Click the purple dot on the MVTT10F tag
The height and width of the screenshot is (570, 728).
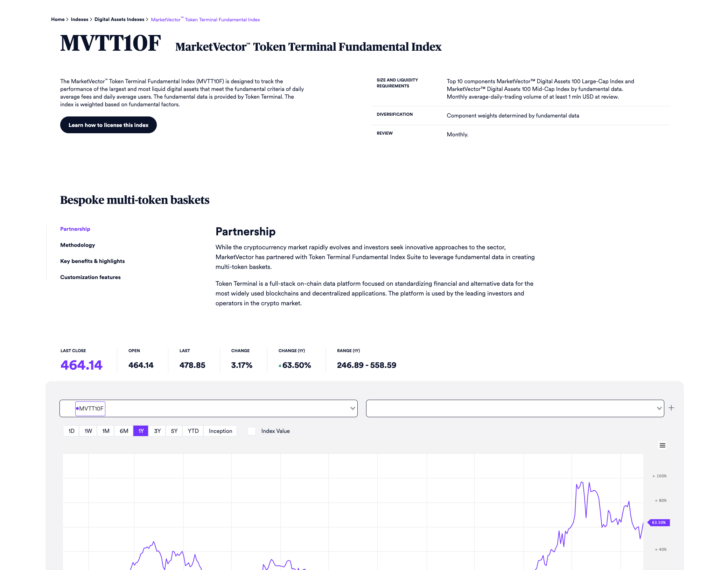(x=77, y=408)
